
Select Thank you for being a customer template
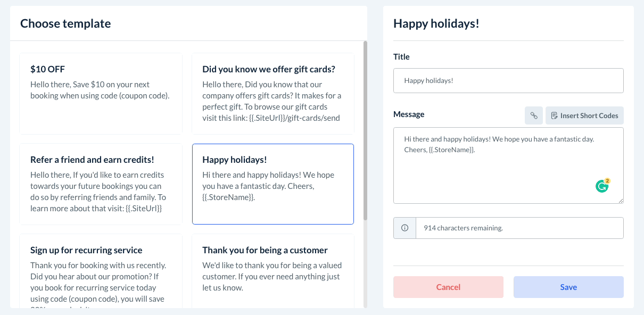click(273, 270)
